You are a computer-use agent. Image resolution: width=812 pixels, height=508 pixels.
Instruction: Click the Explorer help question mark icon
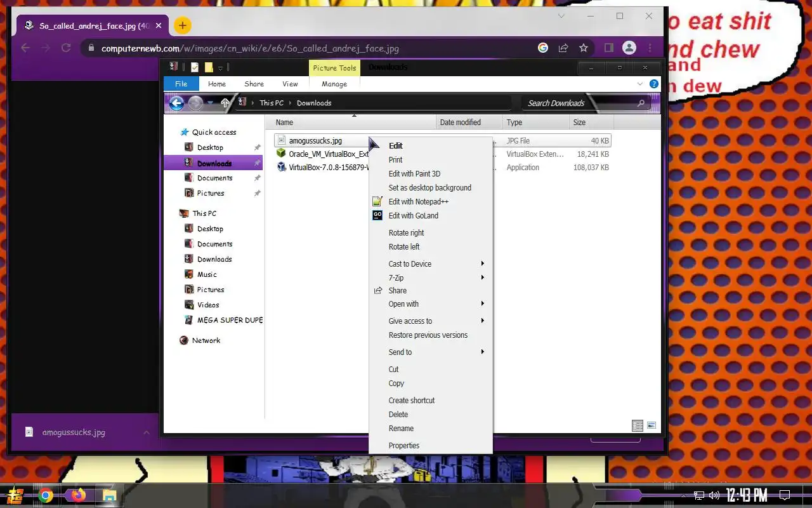click(x=653, y=84)
